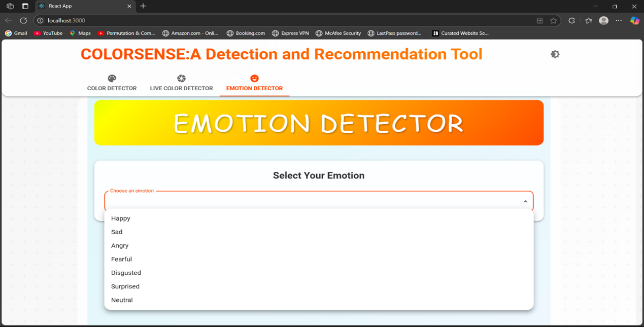Switch to the Live Color Detector tab
Screen dimensions: 644x327
coord(181,88)
